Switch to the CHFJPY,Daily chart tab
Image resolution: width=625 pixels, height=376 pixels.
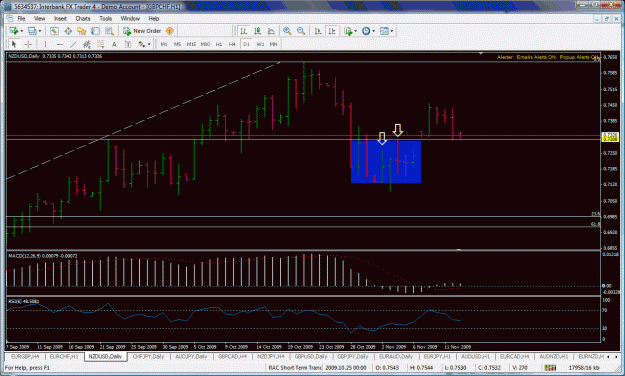point(148,356)
